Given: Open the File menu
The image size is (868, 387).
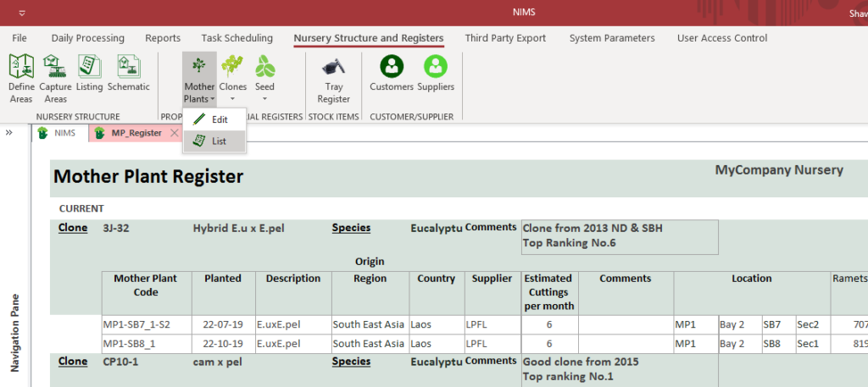Looking at the screenshot, I should click(x=19, y=38).
